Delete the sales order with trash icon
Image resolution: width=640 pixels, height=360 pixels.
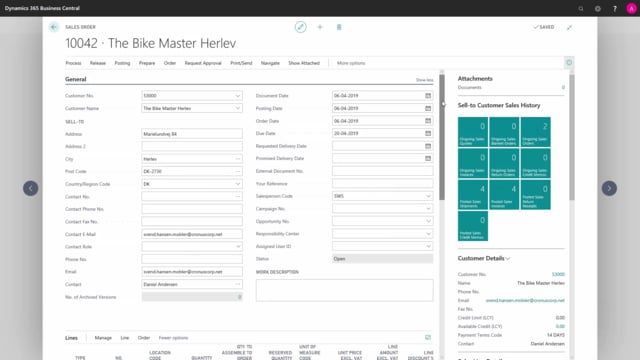click(x=339, y=27)
